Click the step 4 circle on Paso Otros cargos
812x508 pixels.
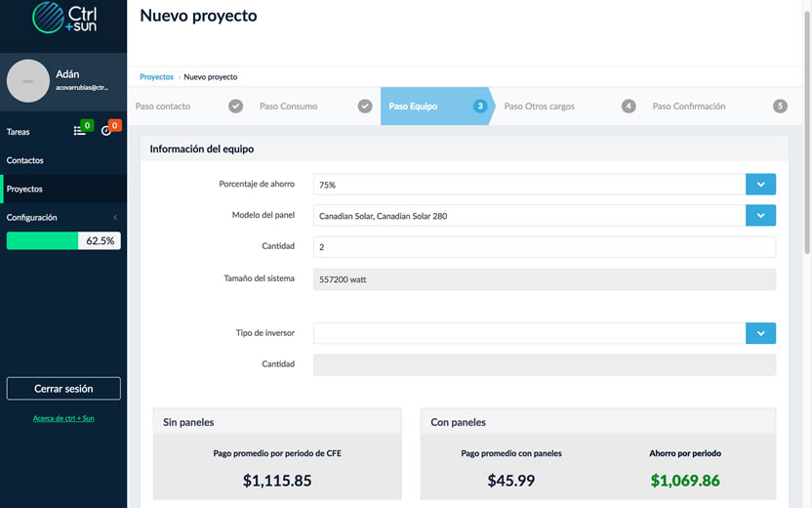point(629,106)
